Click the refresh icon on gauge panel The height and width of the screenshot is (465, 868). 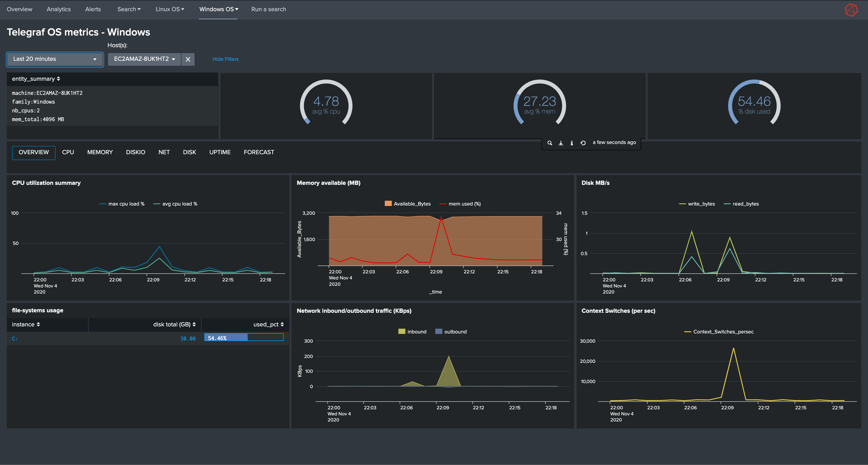click(x=583, y=143)
